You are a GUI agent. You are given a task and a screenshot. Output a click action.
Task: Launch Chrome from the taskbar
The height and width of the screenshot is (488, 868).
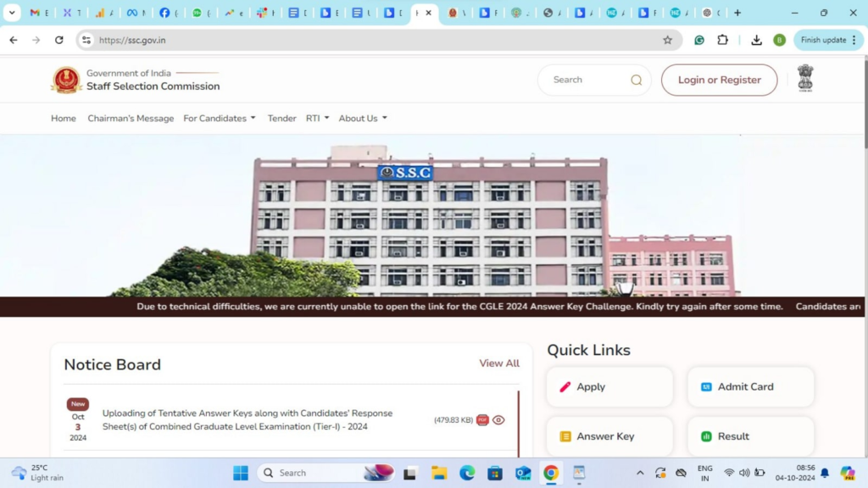click(551, 472)
